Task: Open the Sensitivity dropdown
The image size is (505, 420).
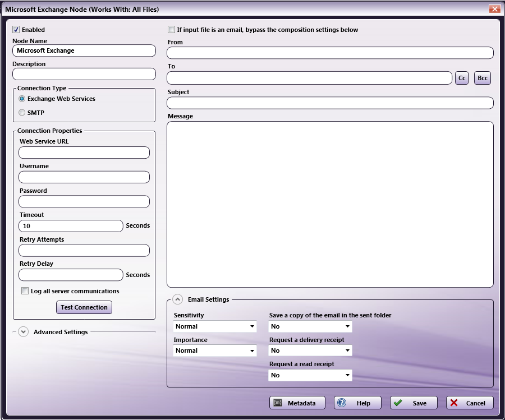Action: [215, 326]
